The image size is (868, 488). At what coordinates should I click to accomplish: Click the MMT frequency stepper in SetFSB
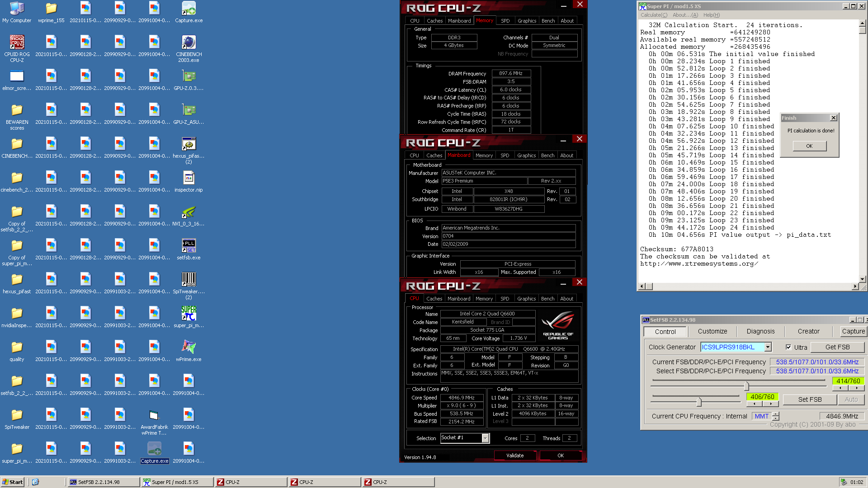point(776,416)
